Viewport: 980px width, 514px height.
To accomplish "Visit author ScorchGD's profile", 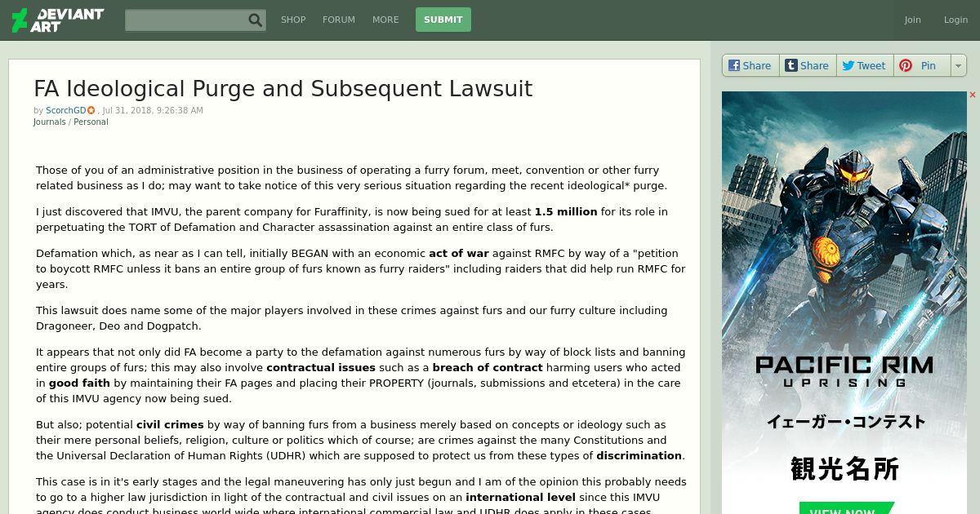I will pyautogui.click(x=66, y=110).
